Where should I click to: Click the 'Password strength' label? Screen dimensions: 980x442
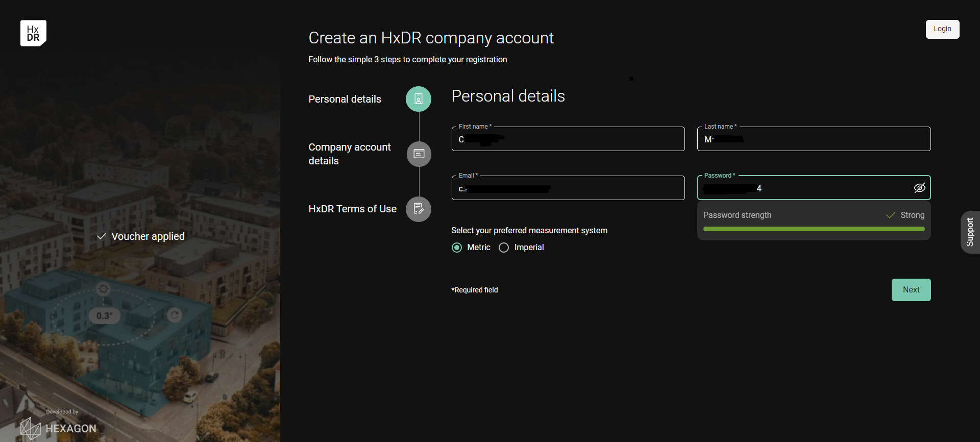737,215
